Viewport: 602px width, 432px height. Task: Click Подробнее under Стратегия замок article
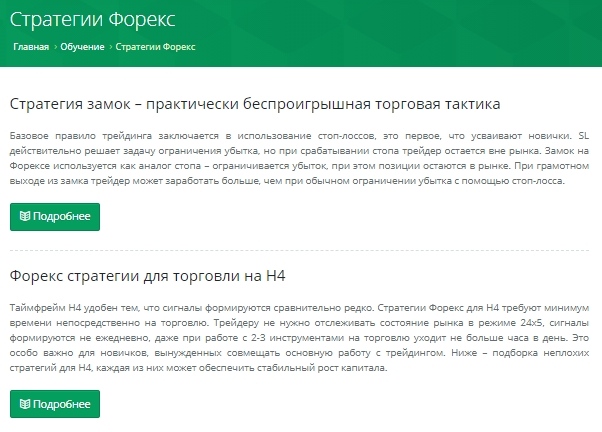point(55,217)
